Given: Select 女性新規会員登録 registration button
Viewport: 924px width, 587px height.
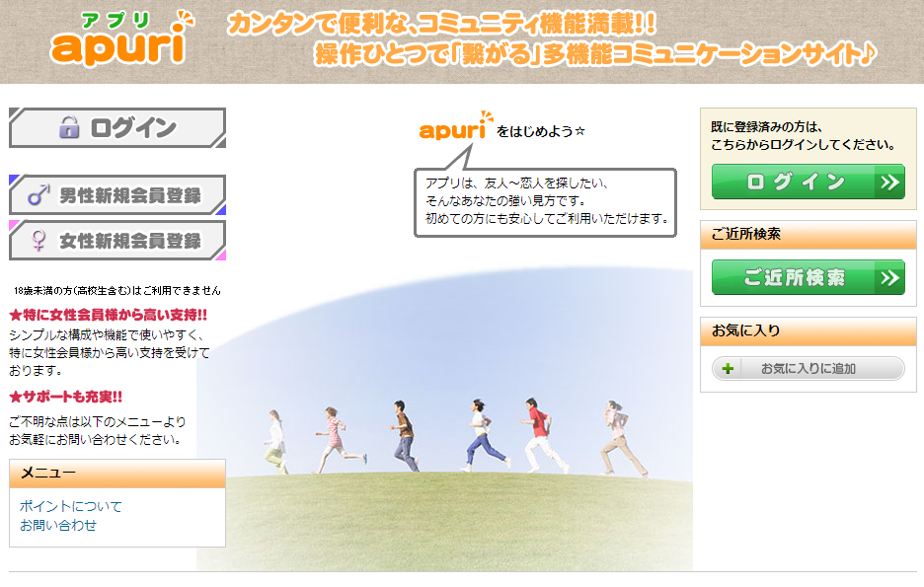Looking at the screenshot, I should [117, 240].
